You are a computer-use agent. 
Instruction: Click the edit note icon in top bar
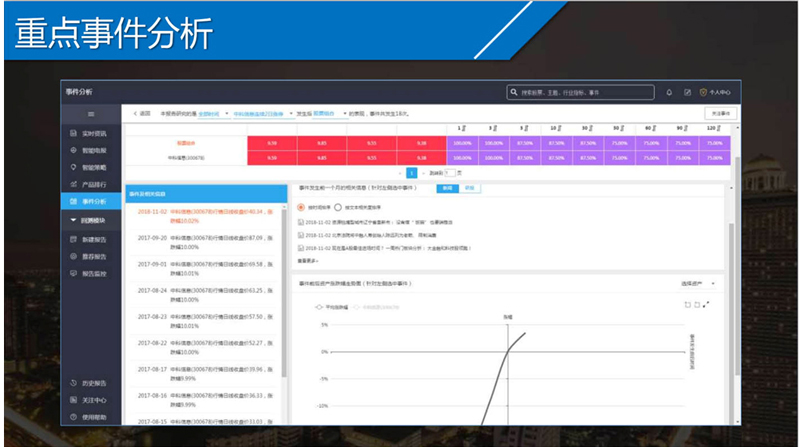(x=687, y=93)
